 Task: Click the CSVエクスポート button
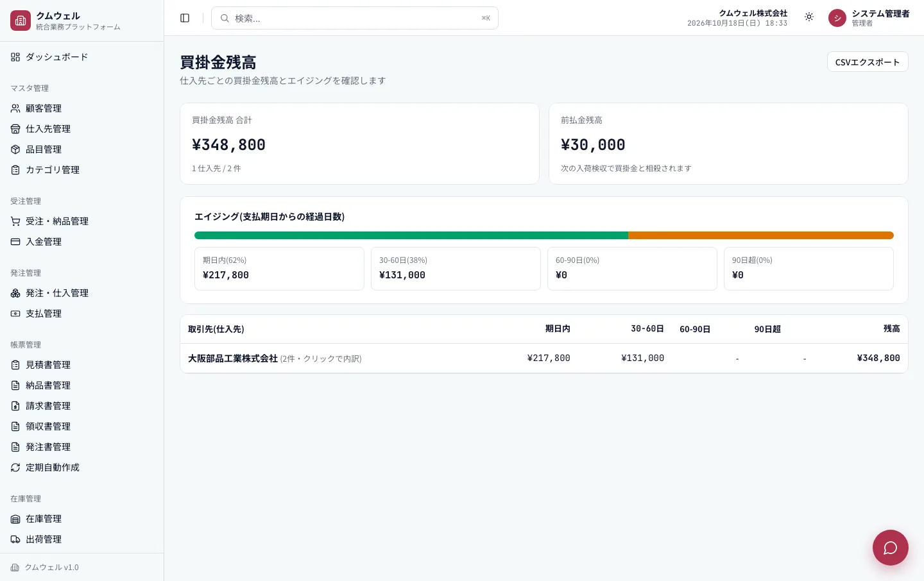[x=868, y=62]
